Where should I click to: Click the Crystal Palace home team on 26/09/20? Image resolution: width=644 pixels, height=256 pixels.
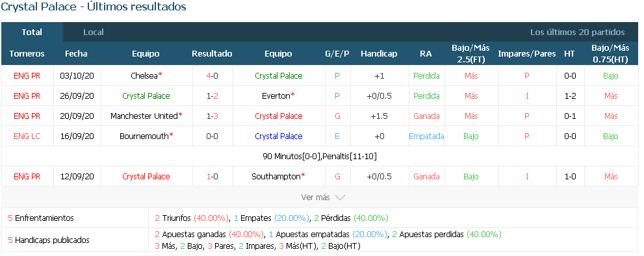click(146, 96)
